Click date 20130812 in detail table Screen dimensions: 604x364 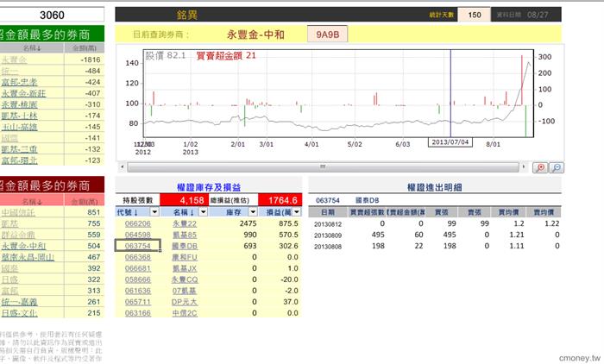[328, 224]
